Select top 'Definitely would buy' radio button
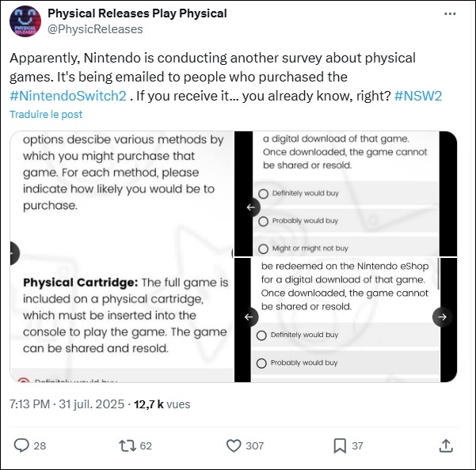The height and width of the screenshot is (470, 476). pos(263,193)
